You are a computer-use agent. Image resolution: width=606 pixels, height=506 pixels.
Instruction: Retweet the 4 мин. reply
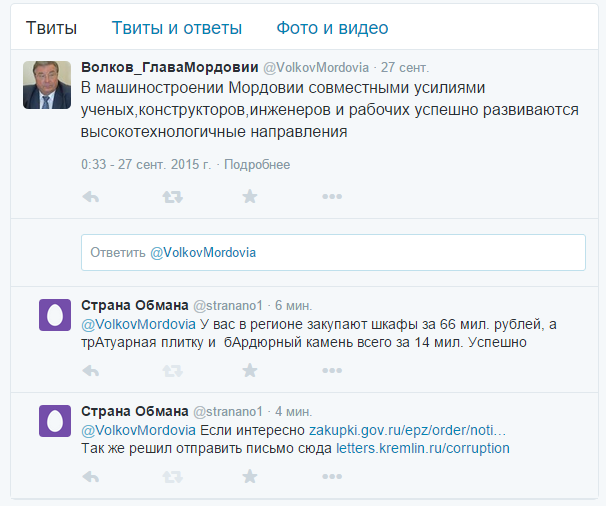coord(172,477)
